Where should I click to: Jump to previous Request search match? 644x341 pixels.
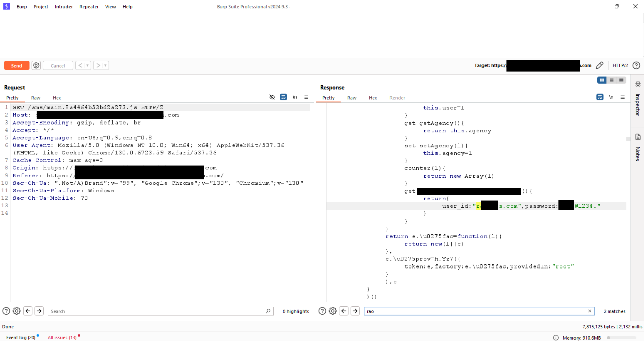[28, 311]
